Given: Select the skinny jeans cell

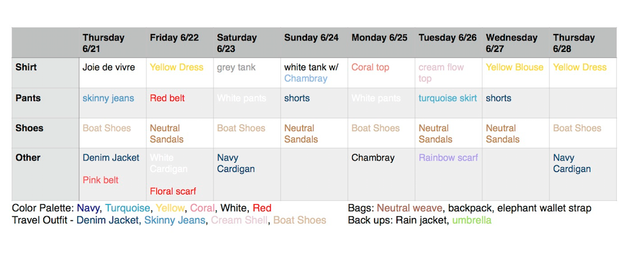Looking at the screenshot, I should 113,103.
